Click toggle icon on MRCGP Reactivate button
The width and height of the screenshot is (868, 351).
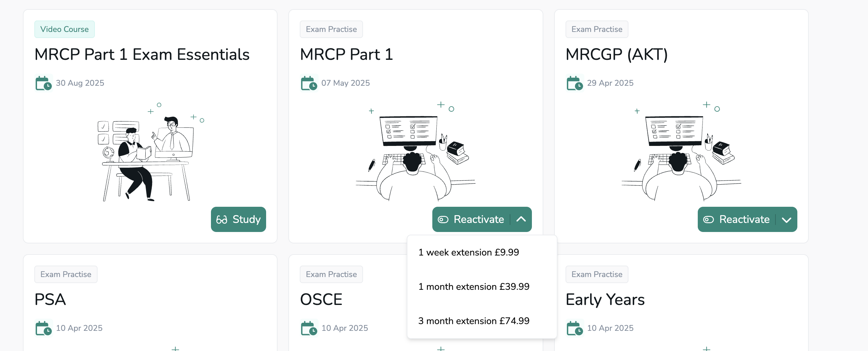708,220
